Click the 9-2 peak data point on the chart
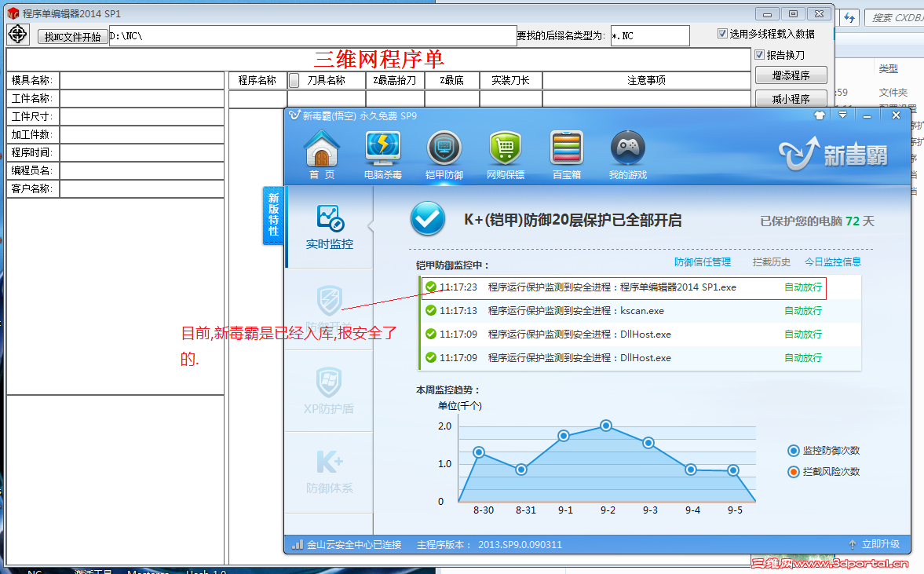 point(606,426)
